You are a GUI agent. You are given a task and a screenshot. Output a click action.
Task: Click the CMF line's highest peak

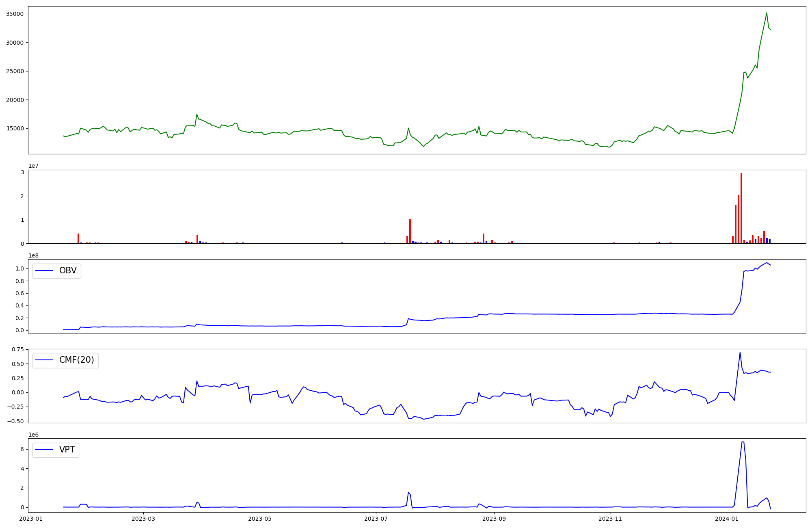pos(740,353)
